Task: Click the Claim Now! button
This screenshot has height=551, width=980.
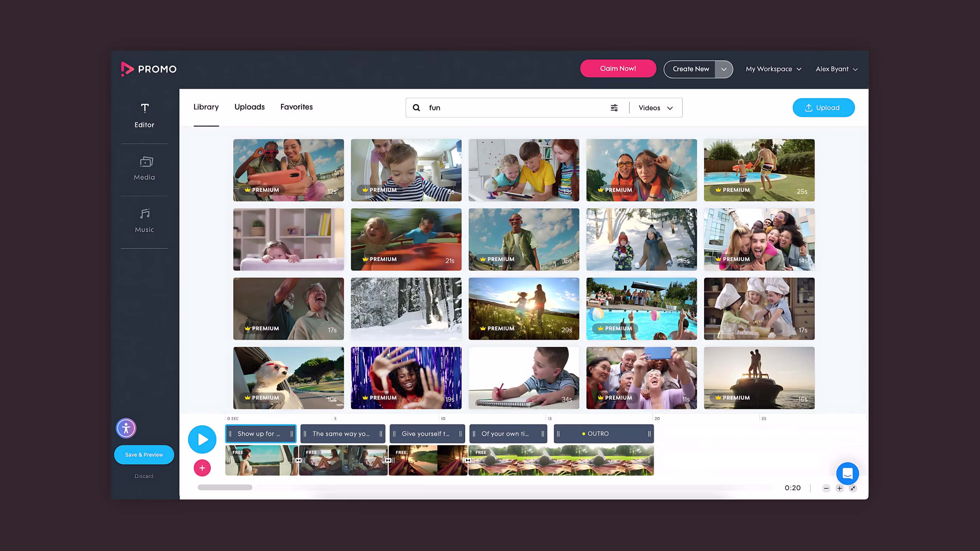Action: (x=618, y=68)
